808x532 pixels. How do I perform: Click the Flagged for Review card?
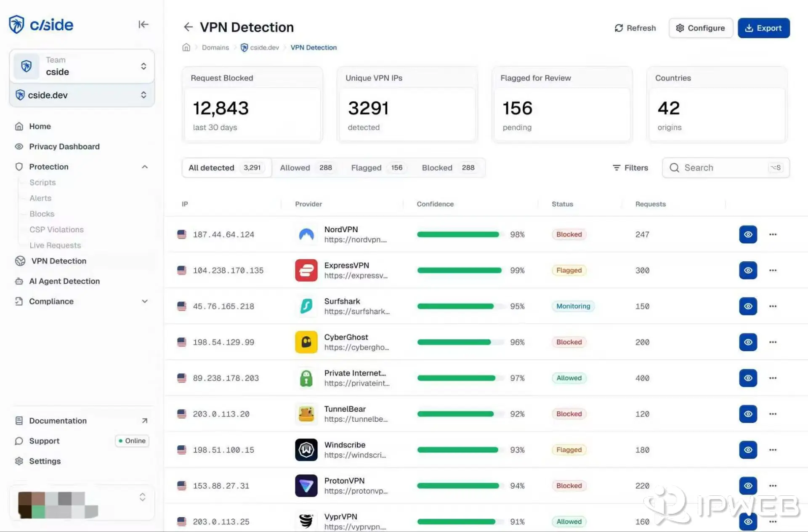click(562, 105)
